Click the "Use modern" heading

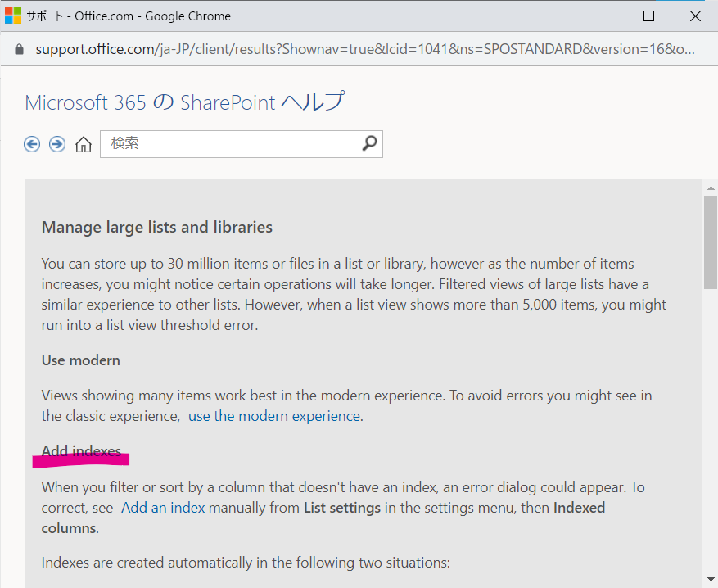(81, 360)
